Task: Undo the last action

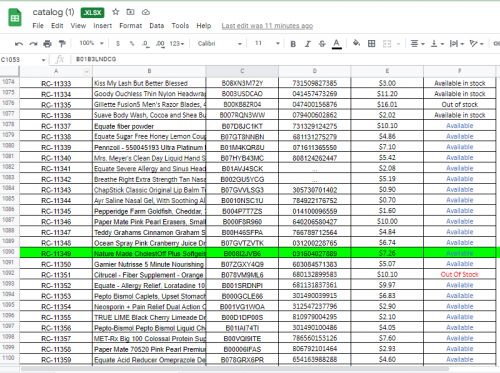Action: [x=19, y=44]
